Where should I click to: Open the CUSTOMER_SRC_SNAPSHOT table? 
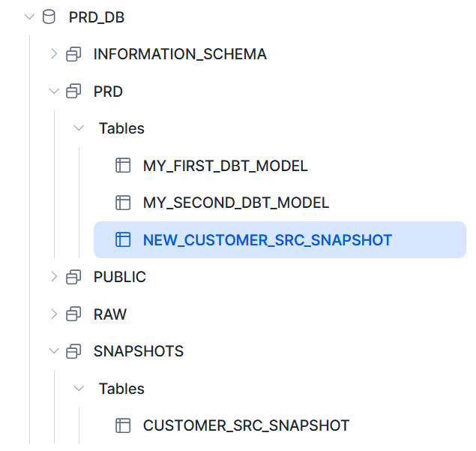(246, 425)
